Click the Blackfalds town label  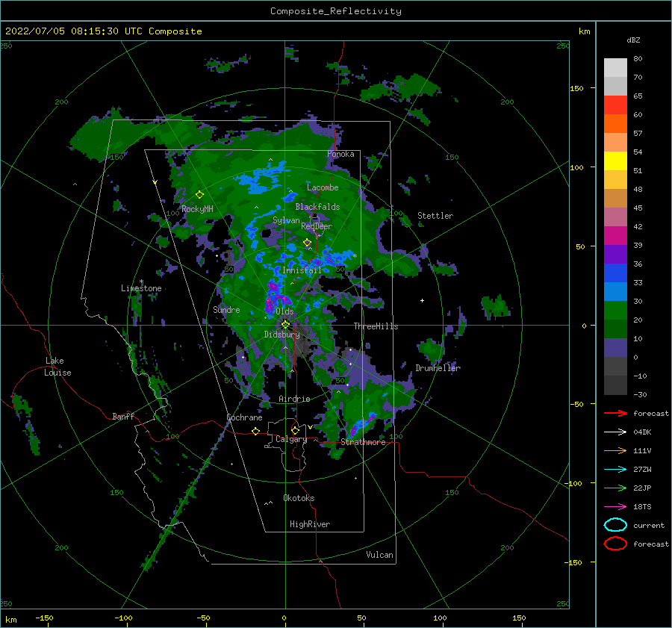pos(317,207)
